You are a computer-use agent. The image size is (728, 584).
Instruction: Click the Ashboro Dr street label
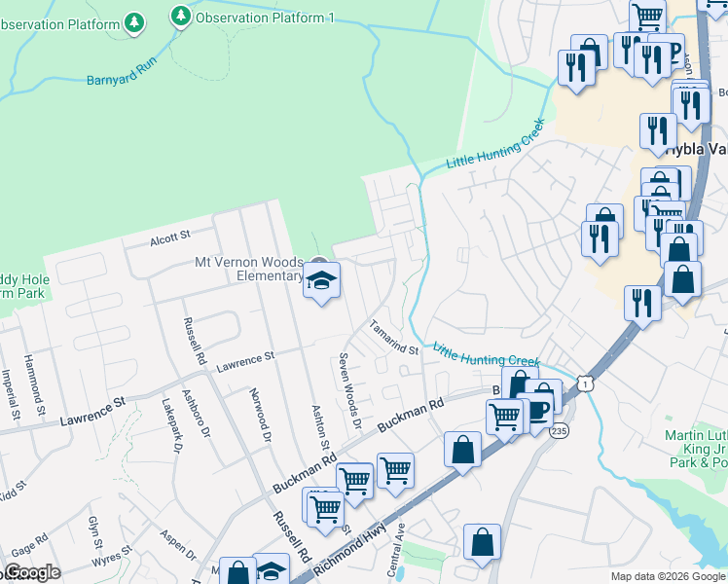(x=197, y=413)
